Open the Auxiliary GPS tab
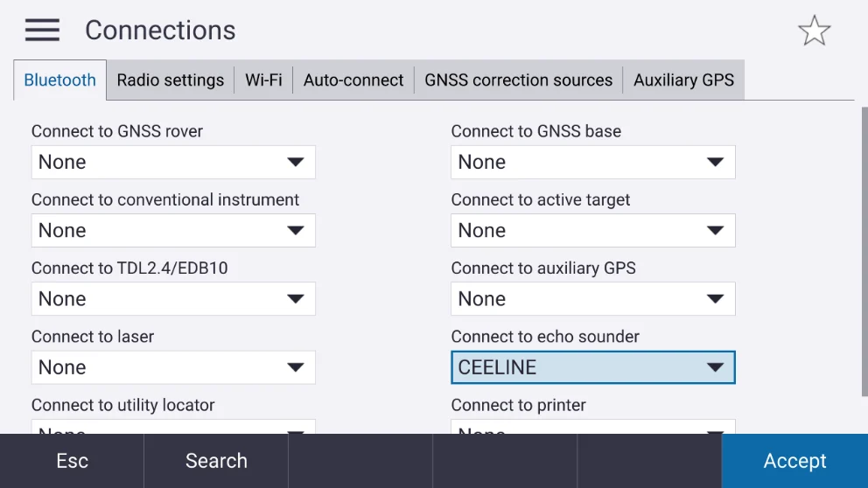The width and height of the screenshot is (868, 488). click(x=683, y=80)
